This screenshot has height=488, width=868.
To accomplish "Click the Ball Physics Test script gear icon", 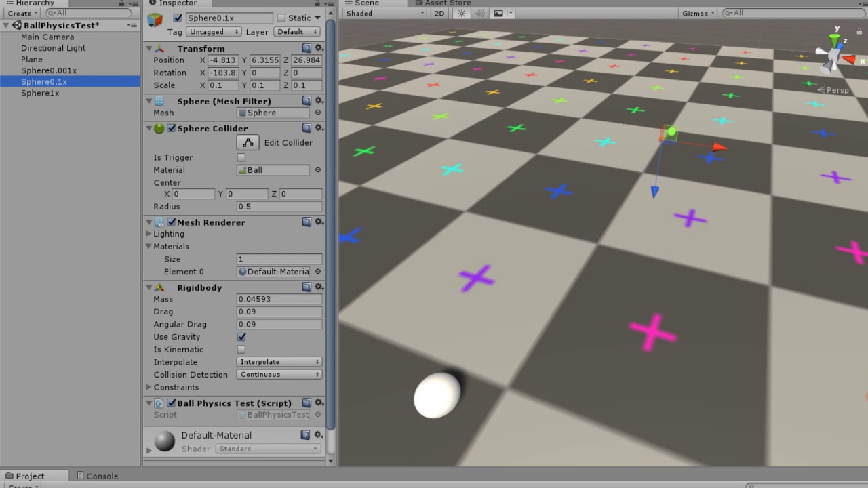I will point(318,402).
